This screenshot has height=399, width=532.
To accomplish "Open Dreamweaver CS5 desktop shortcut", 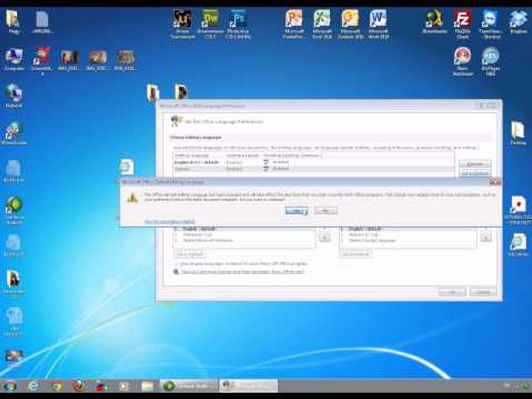I will point(210,24).
